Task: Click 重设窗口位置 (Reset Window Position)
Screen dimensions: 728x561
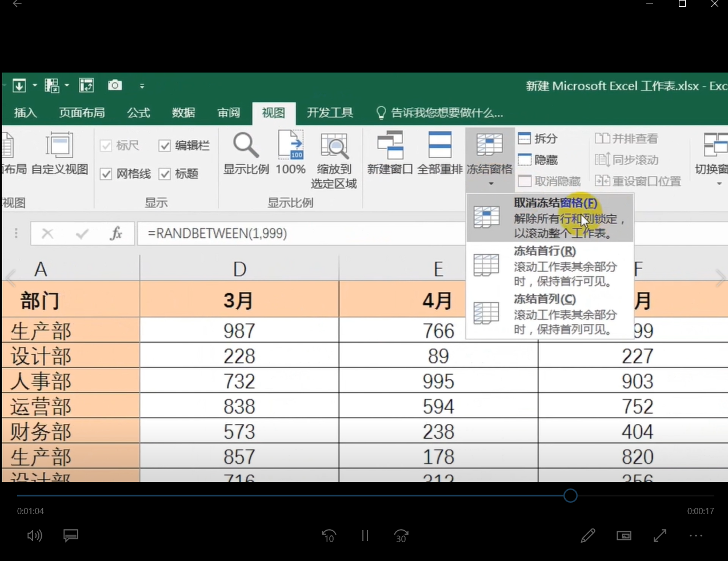Action: click(x=638, y=181)
